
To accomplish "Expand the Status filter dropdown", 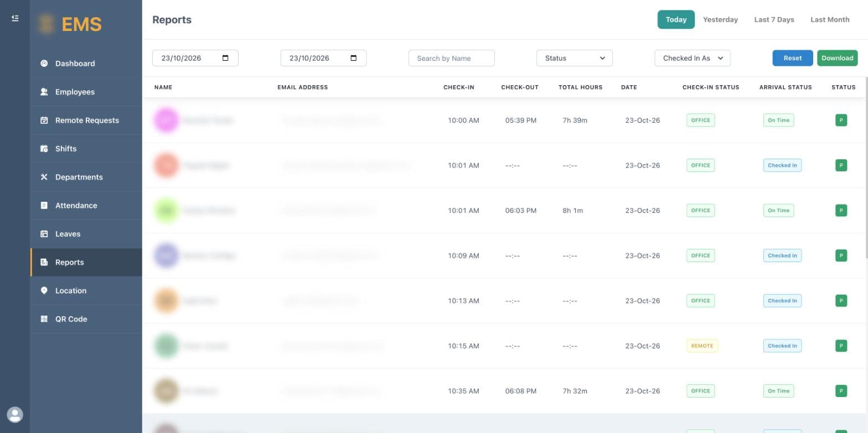I will (x=575, y=58).
